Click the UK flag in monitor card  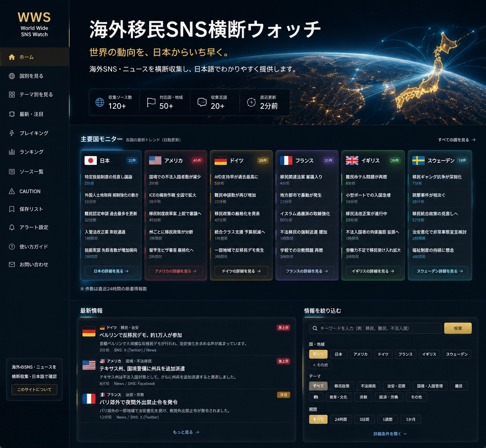[x=352, y=160]
